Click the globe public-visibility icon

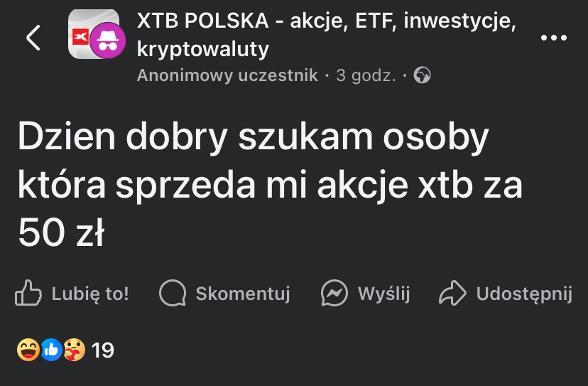click(422, 75)
